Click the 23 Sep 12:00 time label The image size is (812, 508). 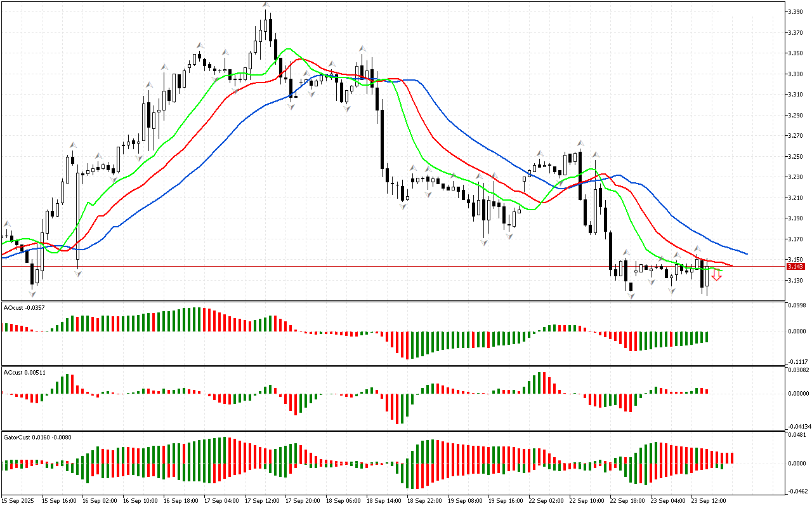click(x=708, y=500)
